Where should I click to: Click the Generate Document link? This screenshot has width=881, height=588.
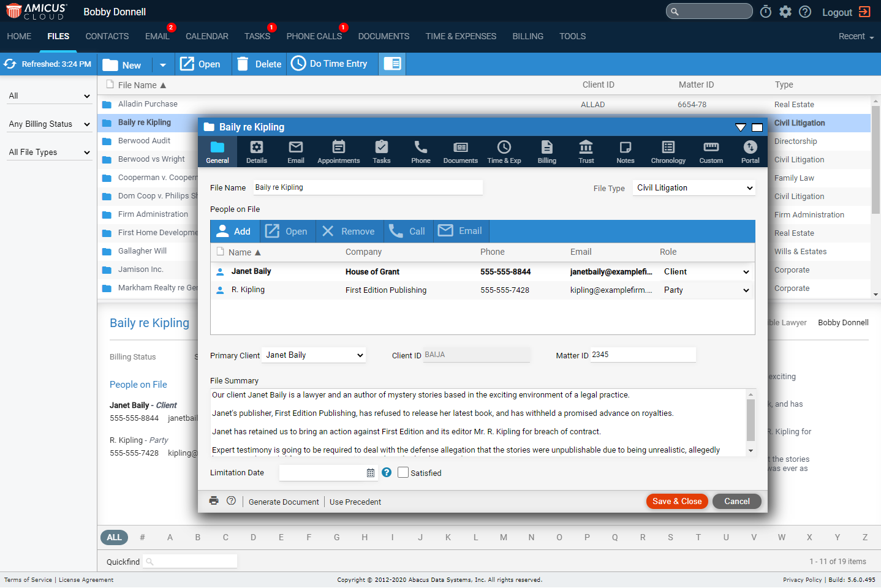(284, 502)
